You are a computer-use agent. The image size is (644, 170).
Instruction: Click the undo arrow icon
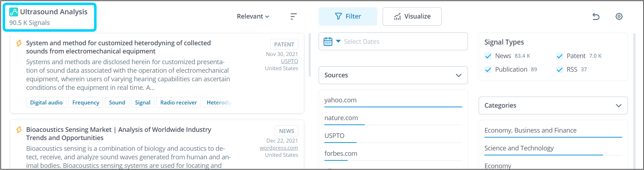(596, 16)
